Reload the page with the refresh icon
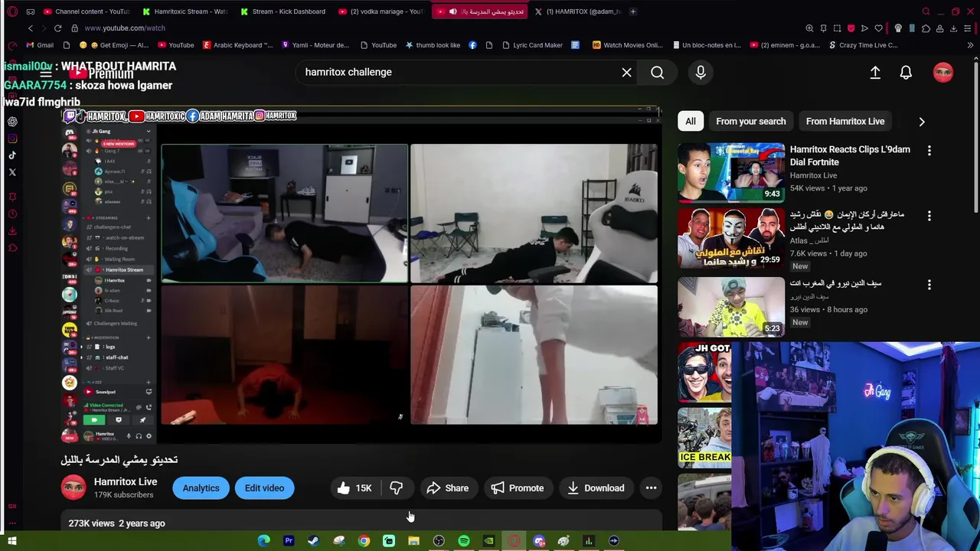Image resolution: width=980 pixels, height=551 pixels. [57, 28]
